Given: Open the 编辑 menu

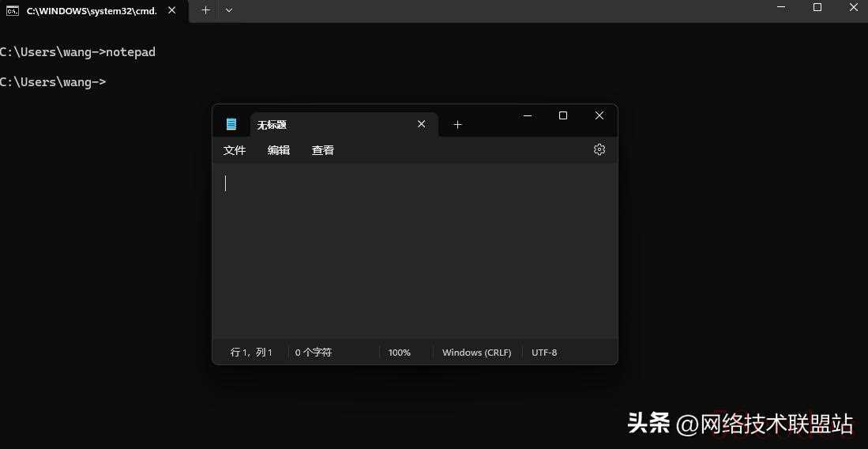Looking at the screenshot, I should (279, 150).
